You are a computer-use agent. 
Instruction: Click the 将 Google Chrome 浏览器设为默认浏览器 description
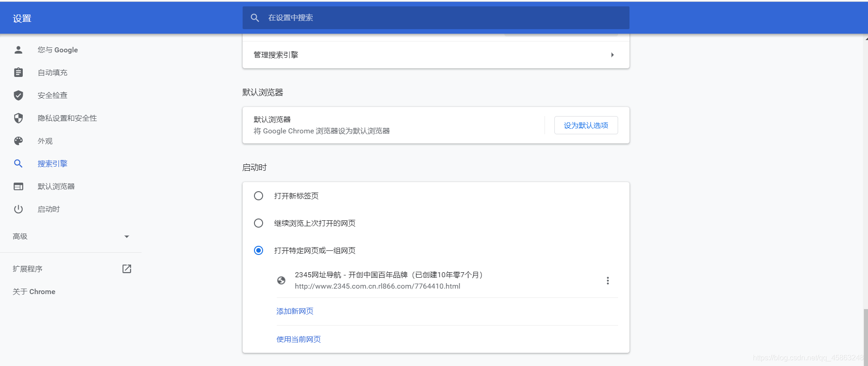pyautogui.click(x=322, y=131)
